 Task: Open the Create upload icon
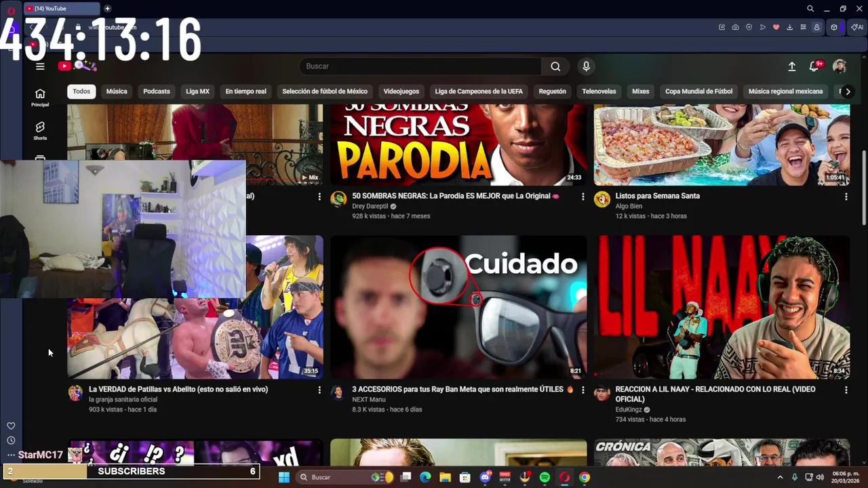(791, 66)
